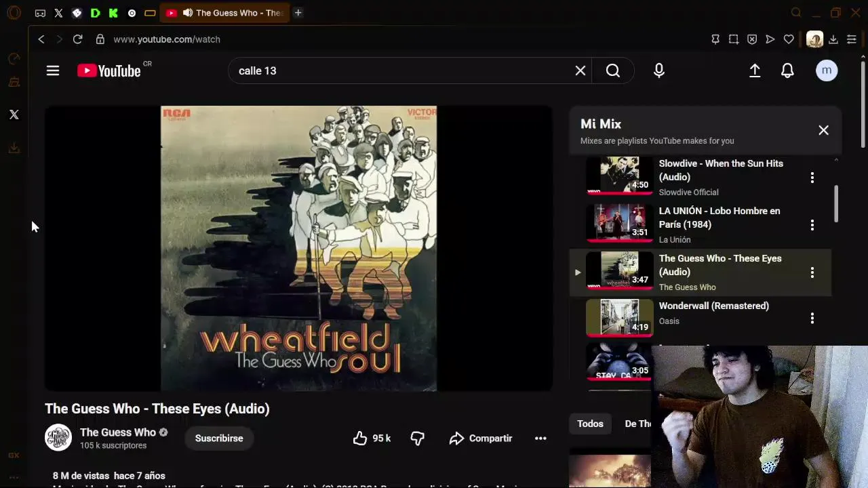Dislike the These Eyes video
Screen dimensions: 868x488
(418, 439)
